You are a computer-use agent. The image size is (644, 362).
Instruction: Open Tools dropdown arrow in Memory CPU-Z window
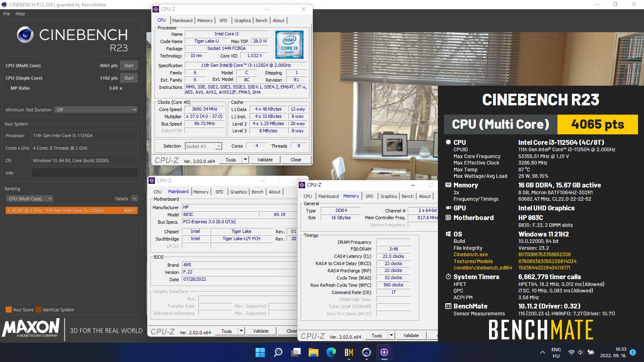[391, 336]
